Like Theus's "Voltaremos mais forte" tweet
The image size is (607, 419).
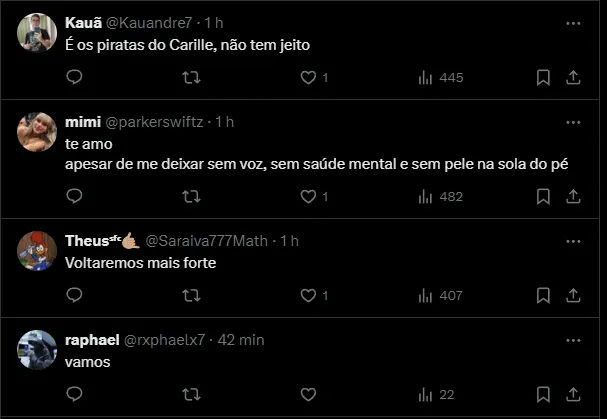coord(309,295)
